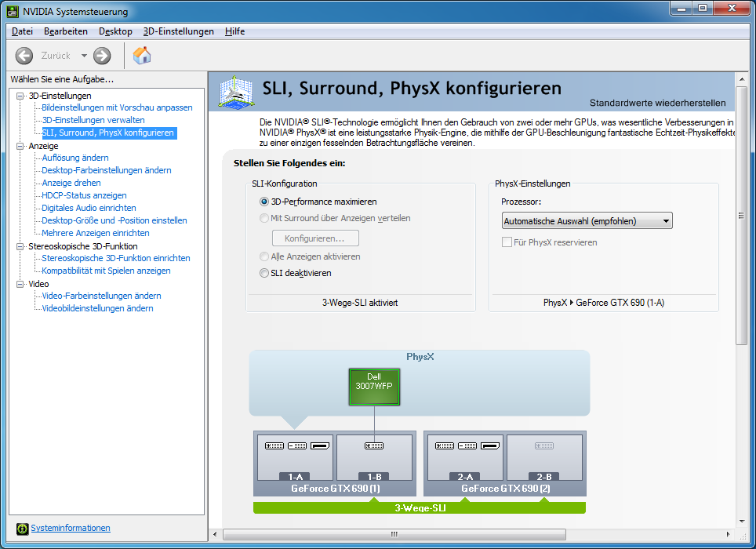Image resolution: width=756 pixels, height=549 pixels.
Task: Open Video-Farbeinstellungen ändern
Action: coord(101,296)
